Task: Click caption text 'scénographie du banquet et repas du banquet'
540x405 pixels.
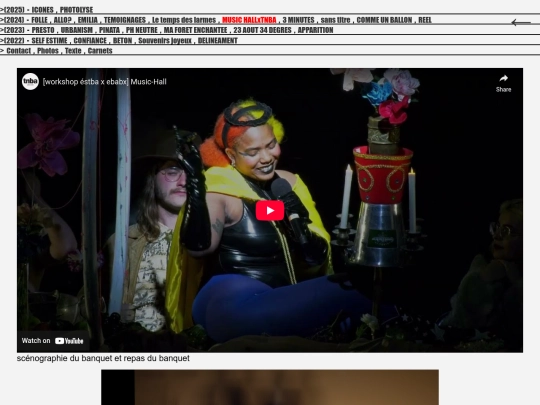Action: click(103, 358)
